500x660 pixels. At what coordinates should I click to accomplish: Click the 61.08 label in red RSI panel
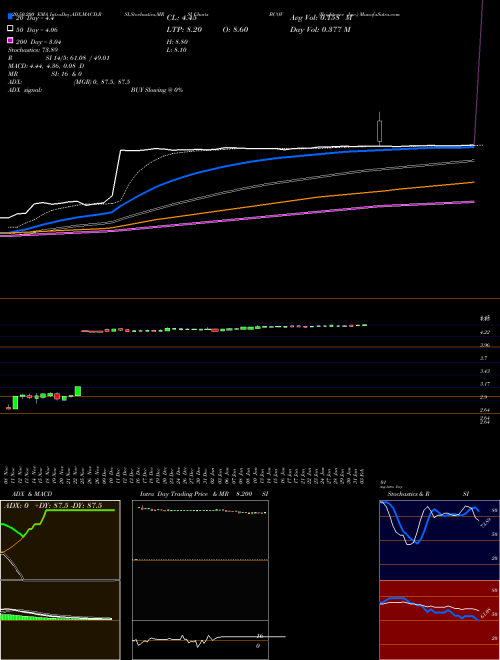484,614
